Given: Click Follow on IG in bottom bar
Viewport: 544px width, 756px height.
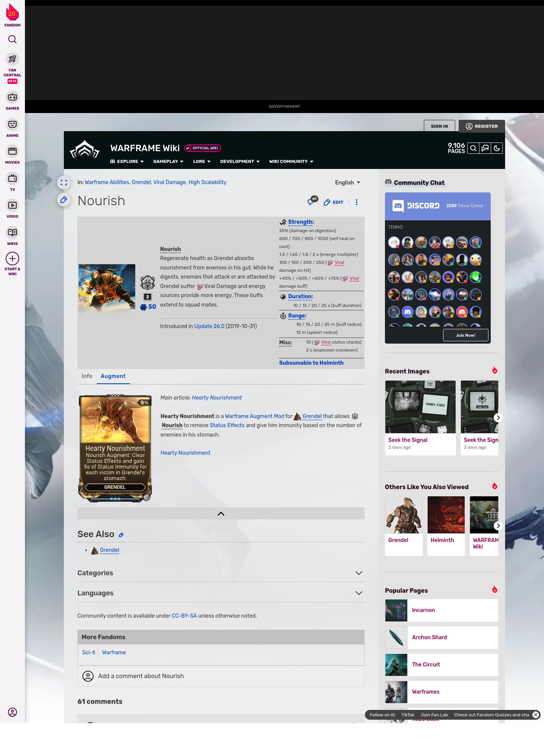Looking at the screenshot, I should pyautogui.click(x=382, y=715).
